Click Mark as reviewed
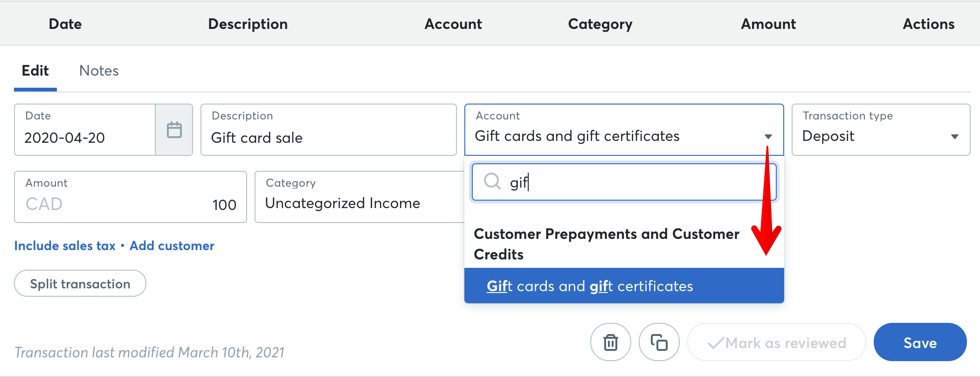This screenshot has height=377, width=980. point(776,343)
